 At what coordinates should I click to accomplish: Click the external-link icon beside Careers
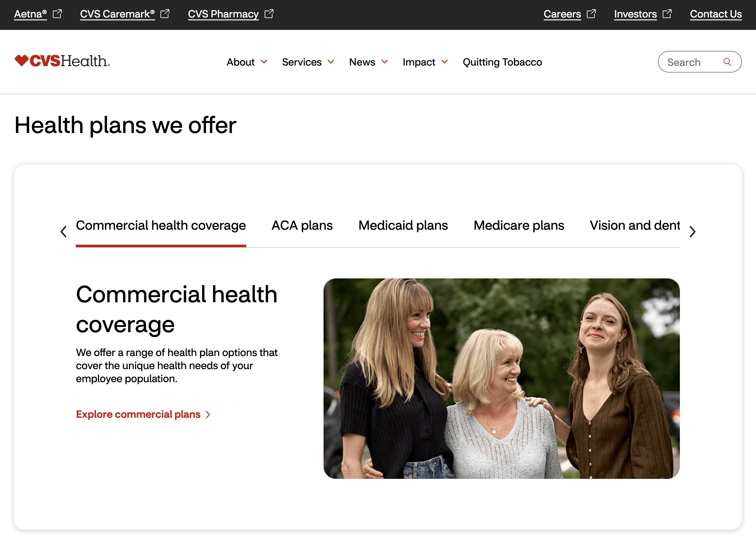(591, 14)
